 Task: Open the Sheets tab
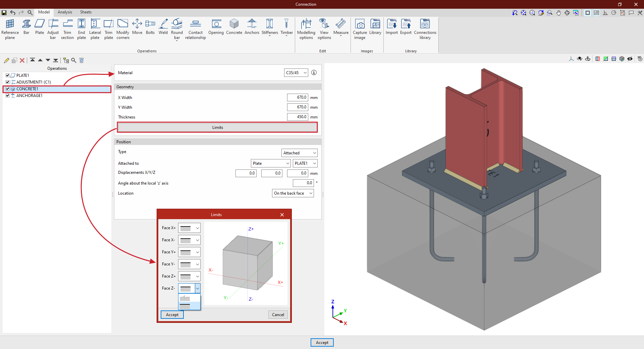pos(86,12)
